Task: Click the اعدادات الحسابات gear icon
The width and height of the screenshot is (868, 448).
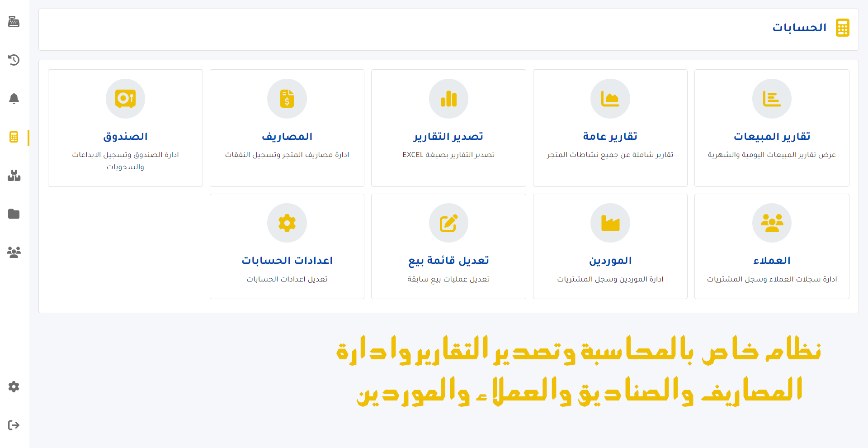Action: coord(287,223)
